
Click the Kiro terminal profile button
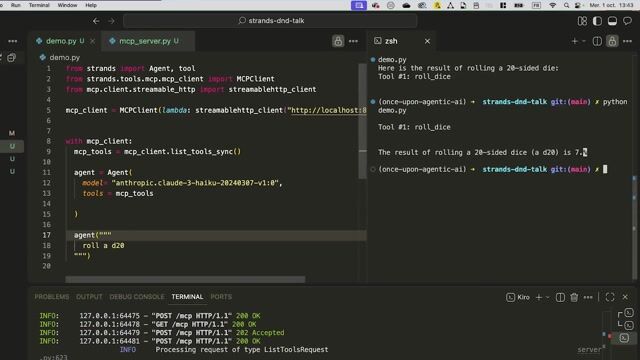[x=518, y=297]
